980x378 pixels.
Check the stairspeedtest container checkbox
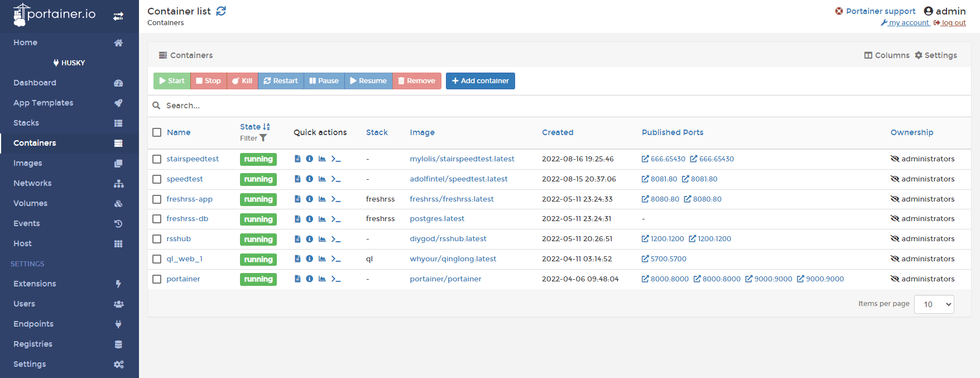pos(157,159)
